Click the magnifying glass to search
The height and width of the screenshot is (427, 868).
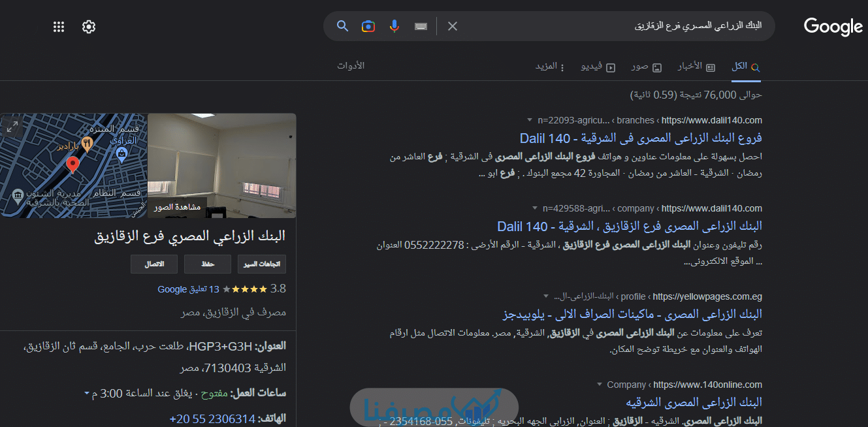[x=342, y=25]
